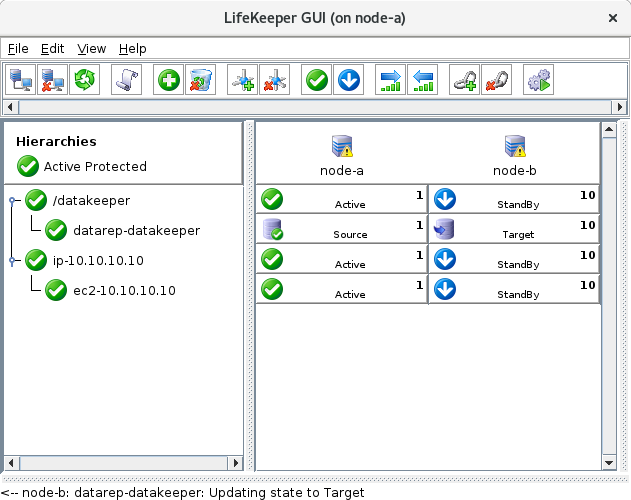
Task: Click ec2-10.10.10.10 Active icon on node-a
Action: tap(272, 289)
